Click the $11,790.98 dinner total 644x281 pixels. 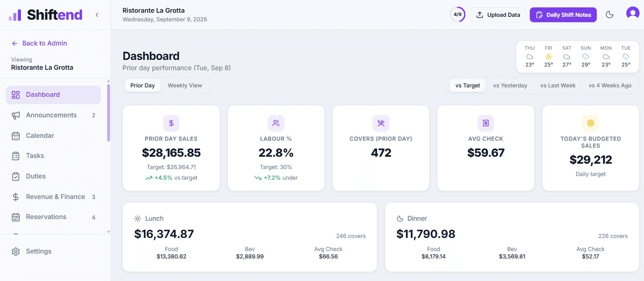426,234
